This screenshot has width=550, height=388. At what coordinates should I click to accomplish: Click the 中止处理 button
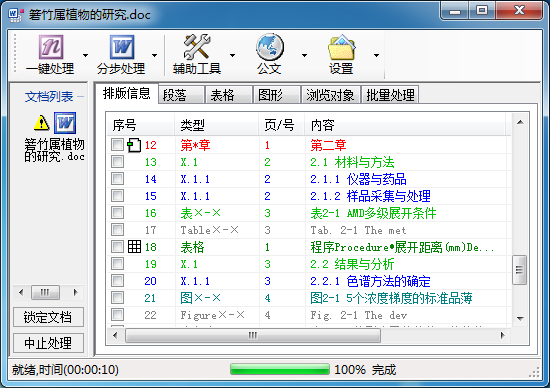(x=48, y=343)
